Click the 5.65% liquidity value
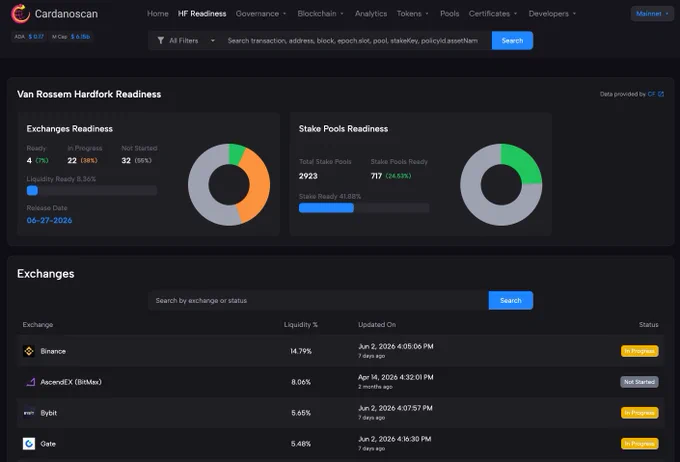This screenshot has height=462, width=680. (301, 413)
